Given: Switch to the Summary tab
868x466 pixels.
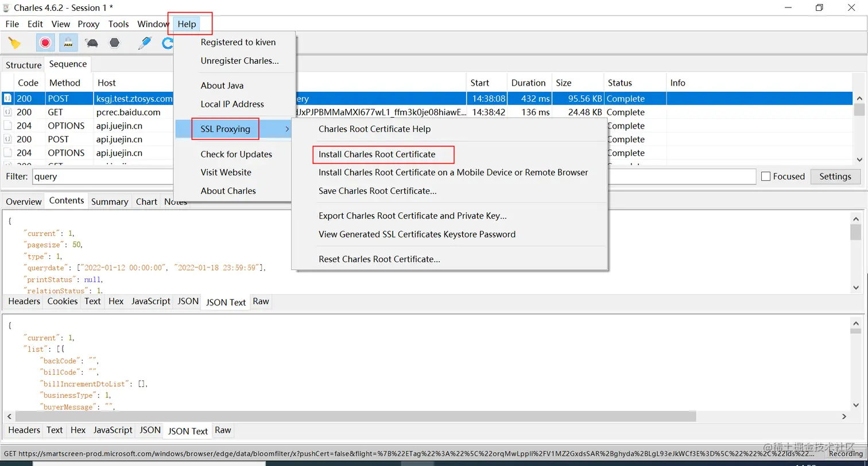Looking at the screenshot, I should coord(109,201).
